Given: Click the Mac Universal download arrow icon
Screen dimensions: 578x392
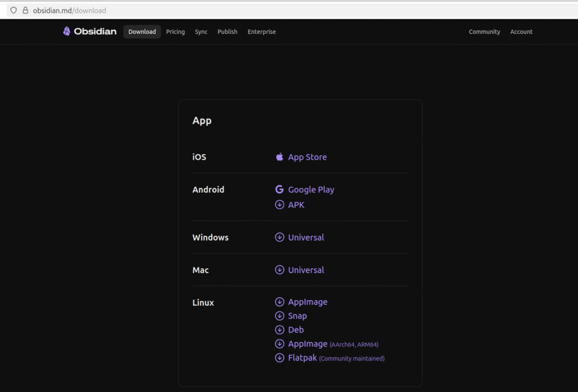Looking at the screenshot, I should click(279, 270).
